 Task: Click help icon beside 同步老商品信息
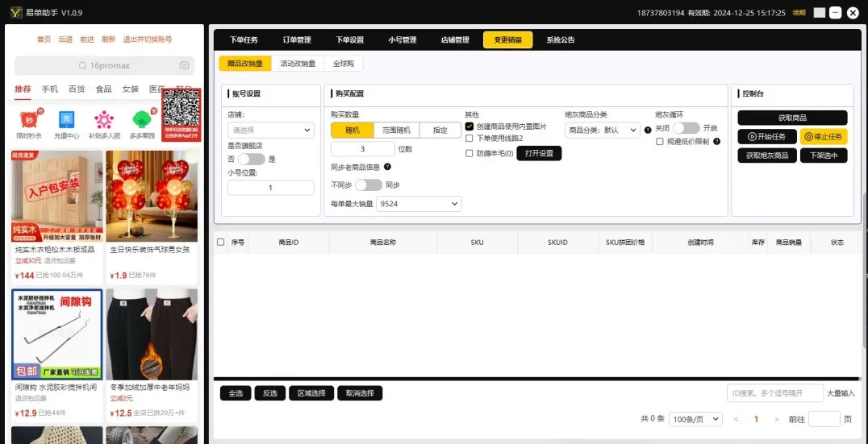point(387,167)
